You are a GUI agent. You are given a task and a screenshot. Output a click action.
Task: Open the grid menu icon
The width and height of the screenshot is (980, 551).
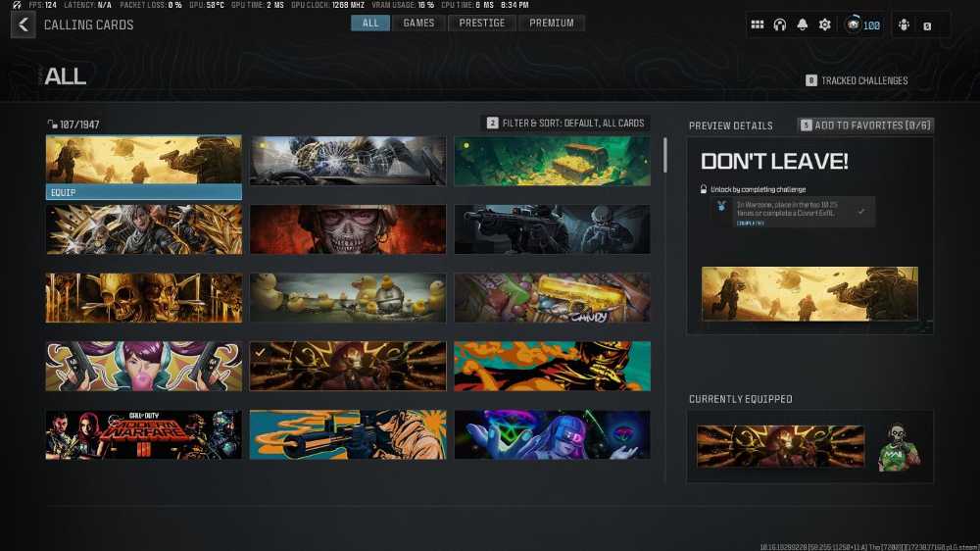(x=757, y=25)
